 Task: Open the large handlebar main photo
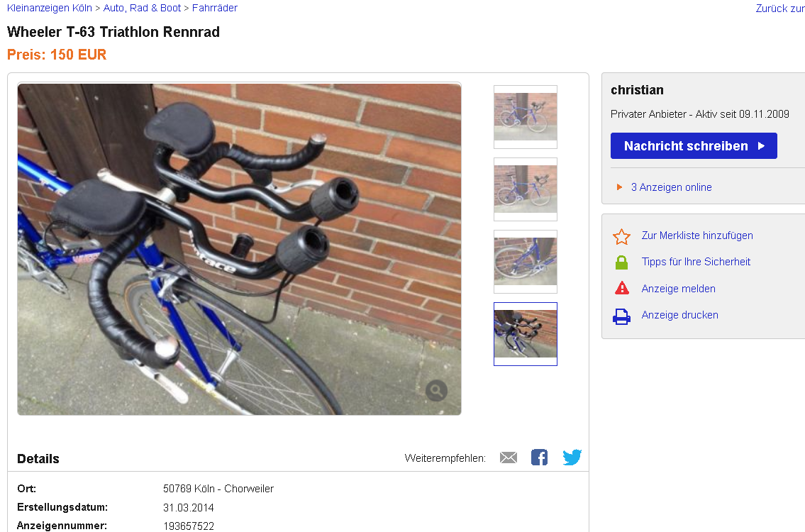tap(239, 249)
